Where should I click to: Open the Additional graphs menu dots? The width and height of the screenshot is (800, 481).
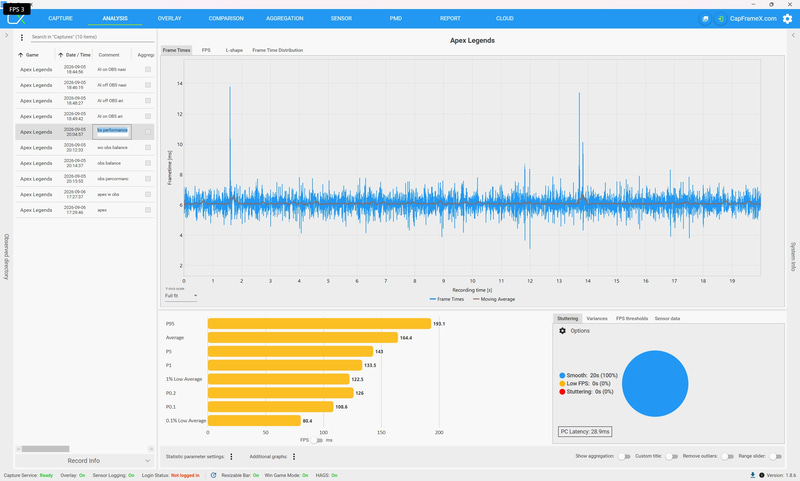[x=294, y=457]
